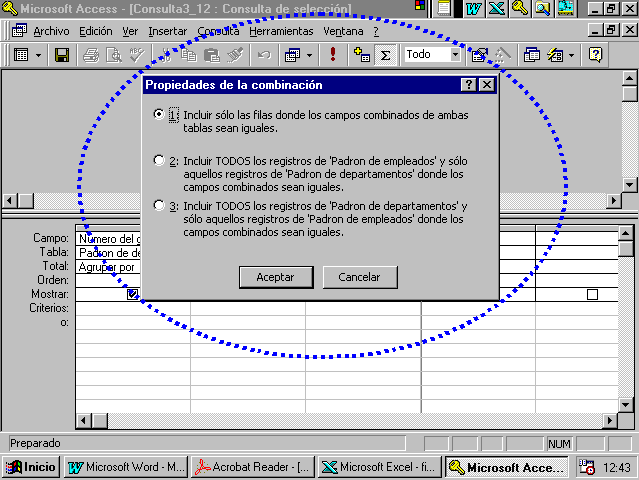
Task: Click the Print icon in toolbar
Action: (90, 55)
